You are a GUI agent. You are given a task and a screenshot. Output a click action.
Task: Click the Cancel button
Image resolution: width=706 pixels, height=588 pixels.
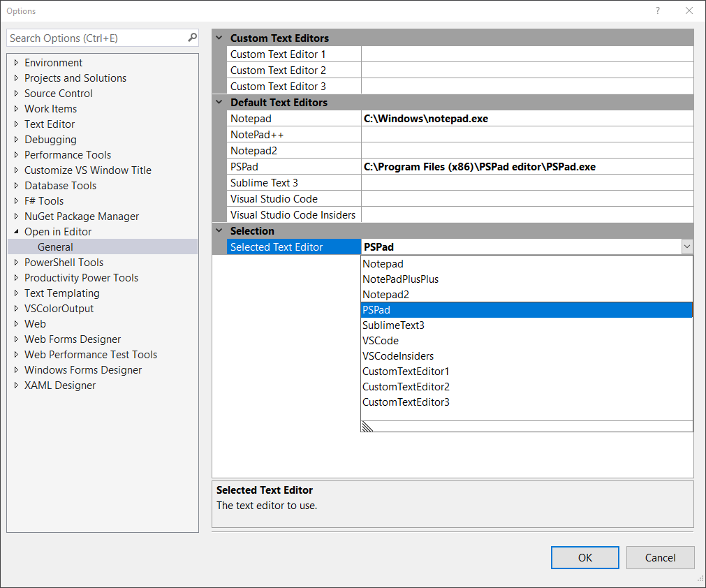pos(660,557)
